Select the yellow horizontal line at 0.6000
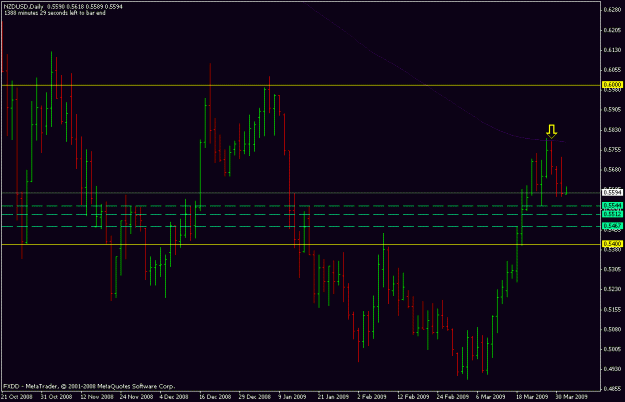625x402 pixels. click(301, 85)
